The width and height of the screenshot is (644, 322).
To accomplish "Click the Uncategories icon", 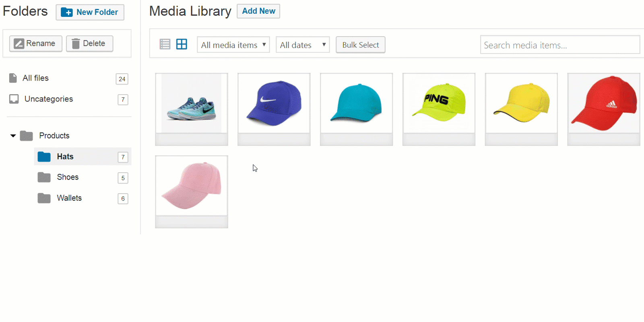I will pos(14,99).
